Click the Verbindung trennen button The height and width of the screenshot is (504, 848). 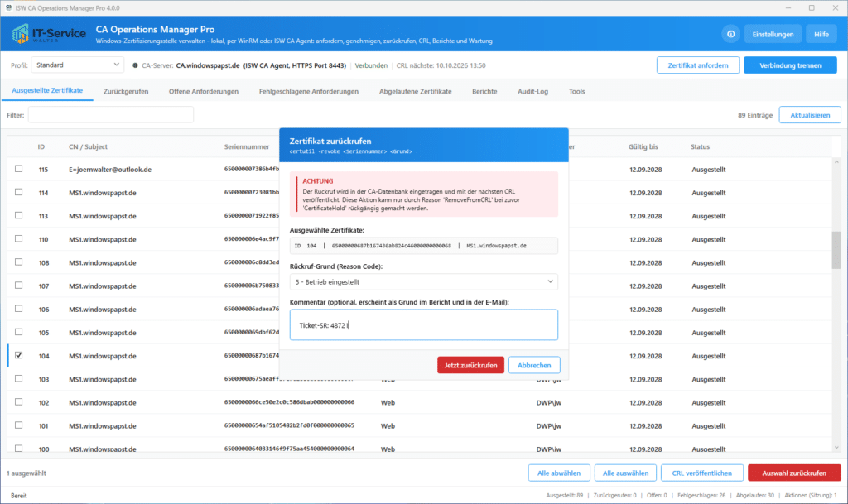point(790,65)
